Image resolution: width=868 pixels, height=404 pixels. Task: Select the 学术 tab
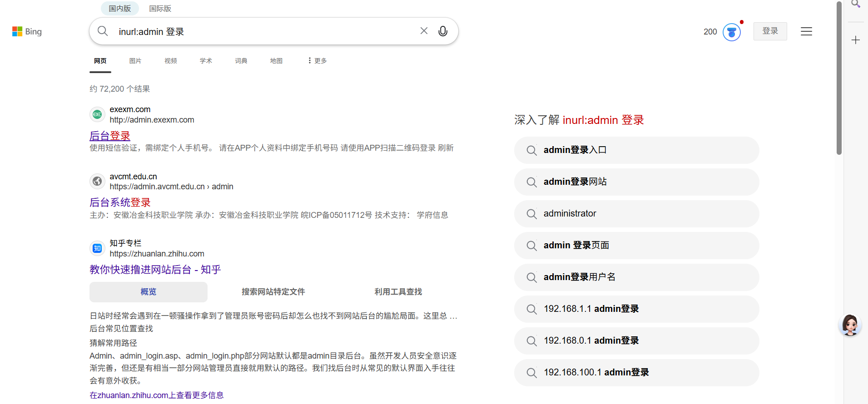206,61
